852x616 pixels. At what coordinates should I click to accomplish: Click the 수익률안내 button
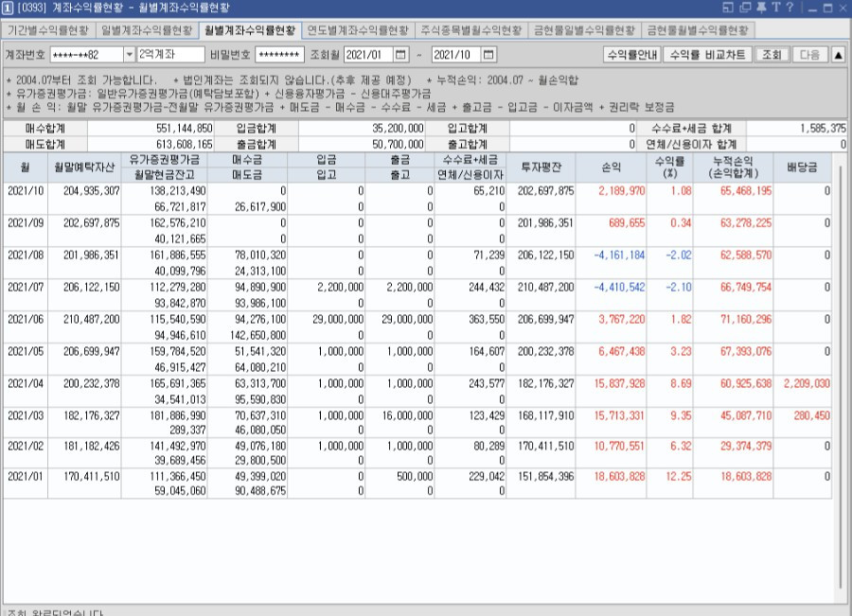[x=632, y=54]
